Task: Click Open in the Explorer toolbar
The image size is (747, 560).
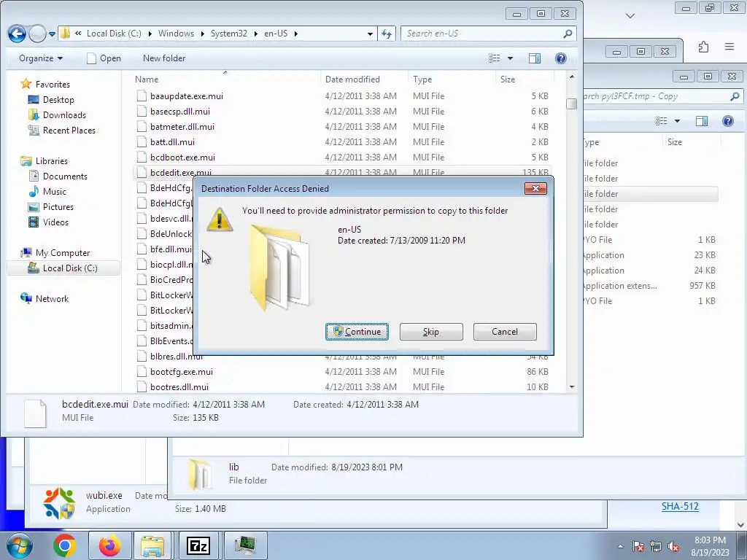Action: tap(104, 58)
